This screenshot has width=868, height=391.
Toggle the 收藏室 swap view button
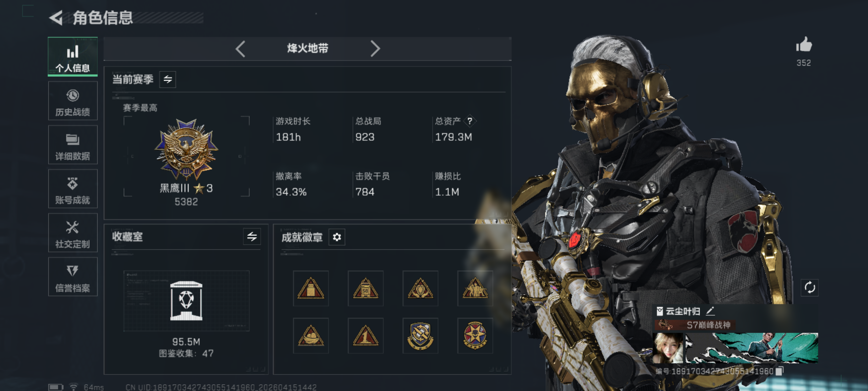(252, 237)
